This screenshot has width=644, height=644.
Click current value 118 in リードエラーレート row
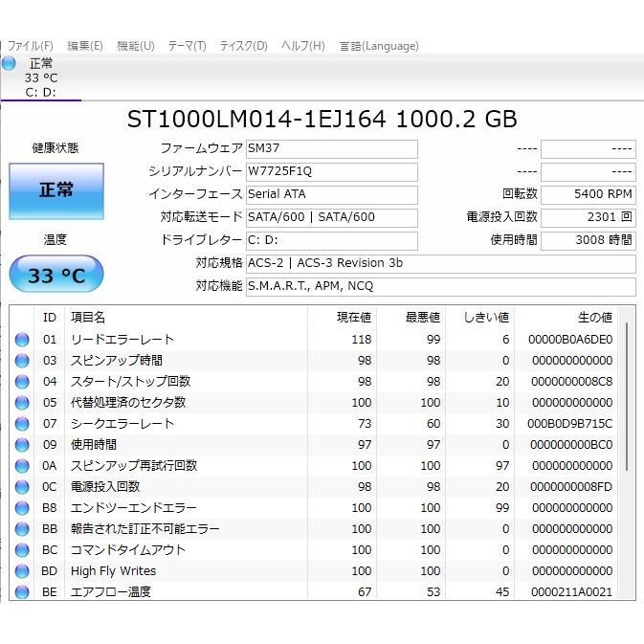tap(362, 340)
